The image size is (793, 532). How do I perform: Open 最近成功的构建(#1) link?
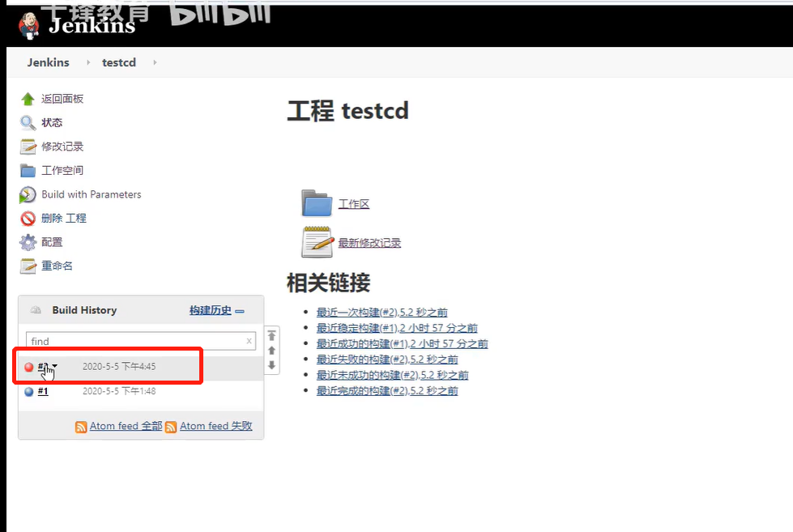(x=402, y=343)
